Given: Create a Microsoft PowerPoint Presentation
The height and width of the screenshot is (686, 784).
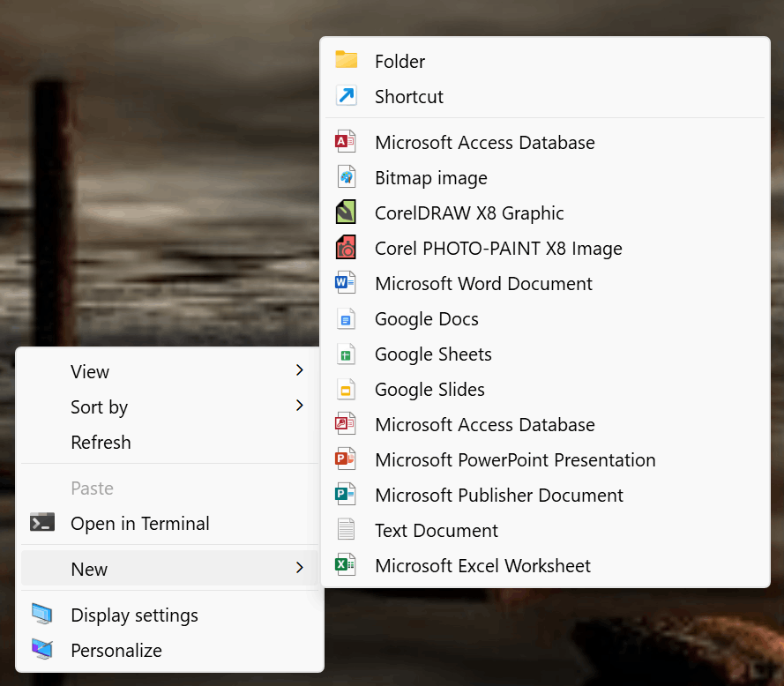Looking at the screenshot, I should coord(545,460).
